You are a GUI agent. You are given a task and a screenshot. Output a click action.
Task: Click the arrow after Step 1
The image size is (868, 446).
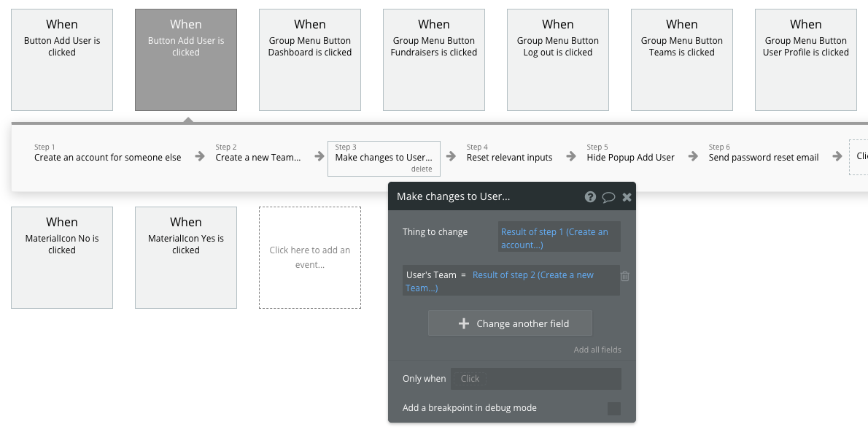pyautogui.click(x=199, y=156)
